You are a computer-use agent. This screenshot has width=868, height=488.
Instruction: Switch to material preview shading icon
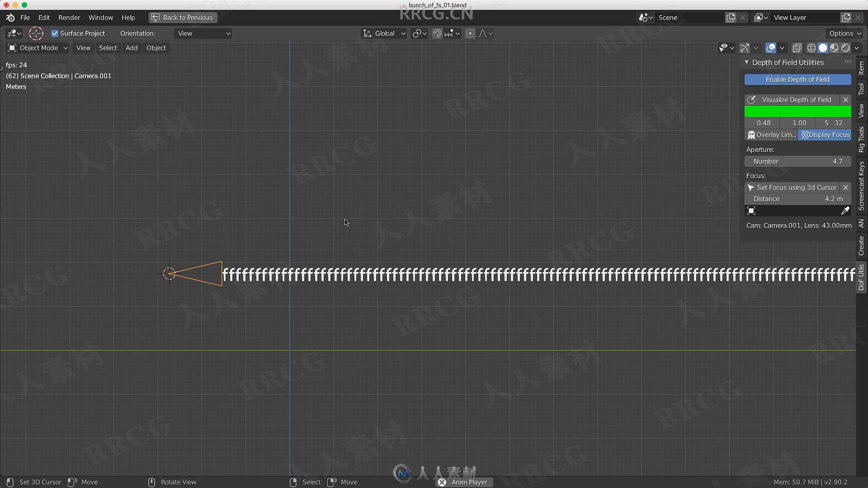click(x=834, y=48)
